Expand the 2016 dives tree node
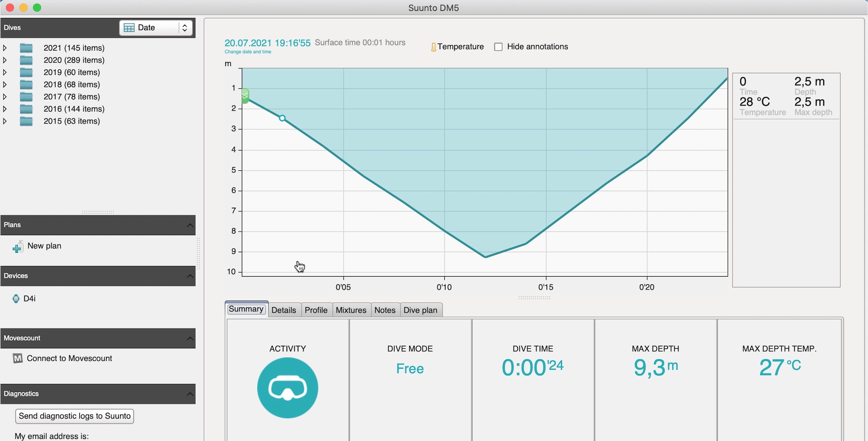 point(5,109)
